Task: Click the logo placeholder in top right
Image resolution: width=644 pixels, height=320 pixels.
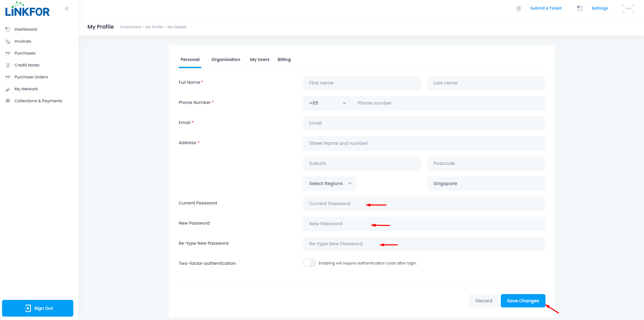Action: tap(628, 9)
